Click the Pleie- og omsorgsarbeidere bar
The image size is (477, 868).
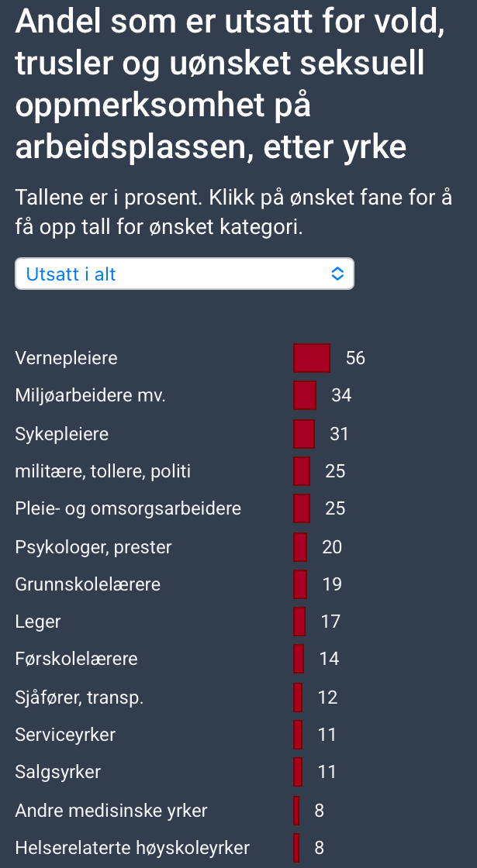coord(302,508)
